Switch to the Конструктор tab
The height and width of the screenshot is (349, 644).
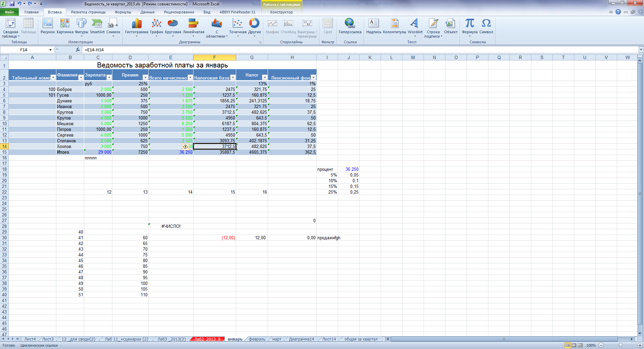point(281,12)
